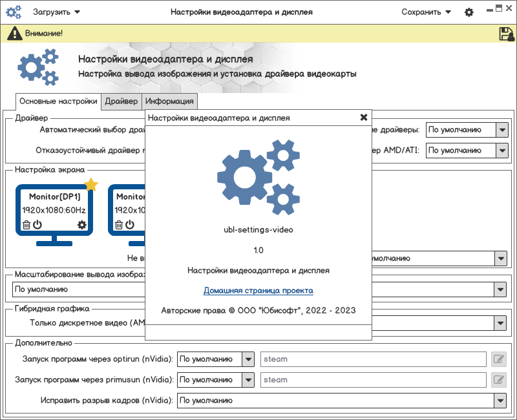Image resolution: width=517 pixels, height=420 pixels.
Task: Expand Масштабирование вывода dropdown arrow
Action: click(x=500, y=289)
